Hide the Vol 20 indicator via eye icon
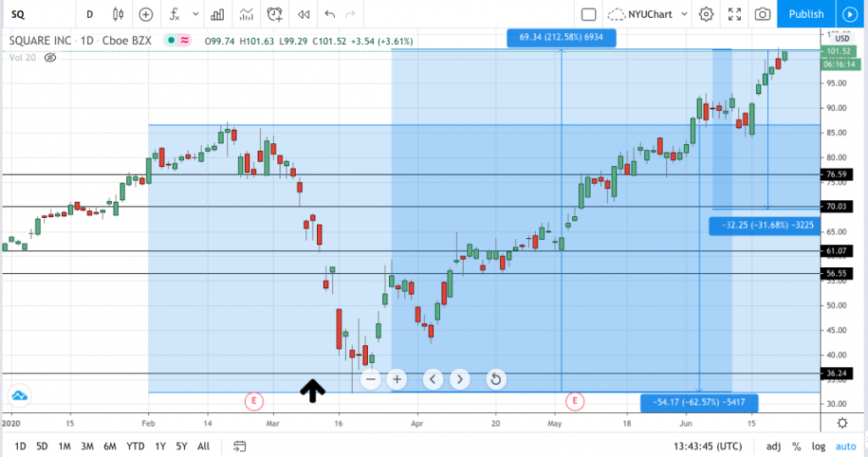Image resolution: width=868 pixels, height=457 pixels. coord(50,58)
